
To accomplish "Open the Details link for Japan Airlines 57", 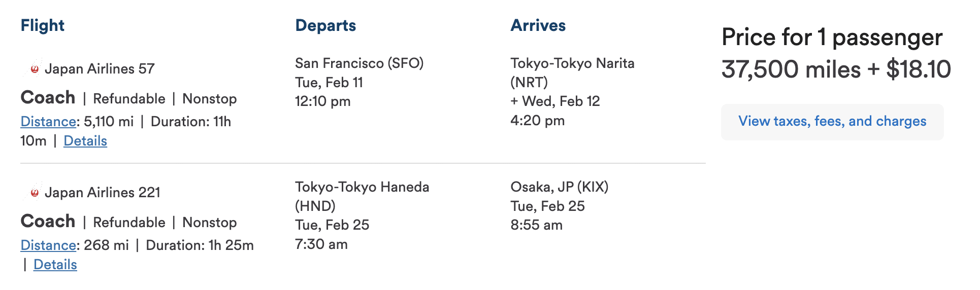I will [85, 141].
